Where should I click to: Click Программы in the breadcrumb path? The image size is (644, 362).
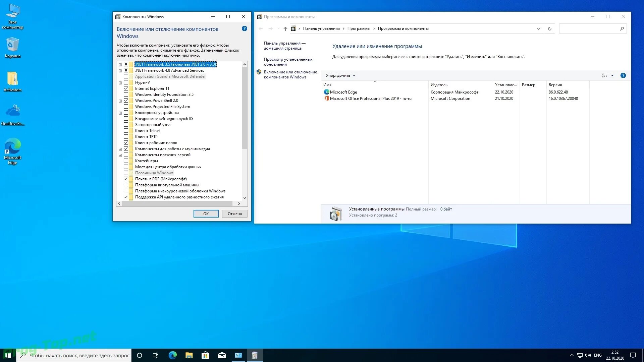tap(359, 29)
